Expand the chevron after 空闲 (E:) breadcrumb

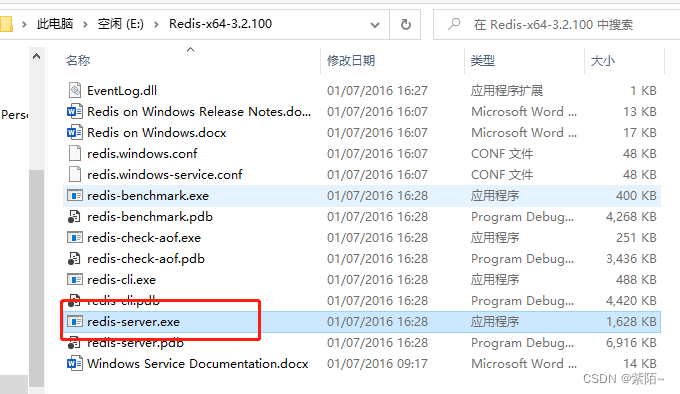coord(156,24)
